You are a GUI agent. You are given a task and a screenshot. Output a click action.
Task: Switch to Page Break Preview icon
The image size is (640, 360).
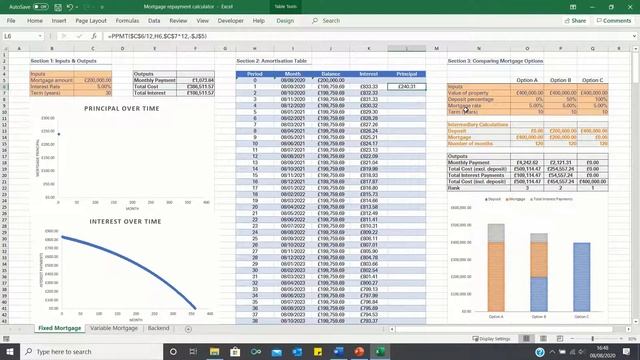[560, 338]
